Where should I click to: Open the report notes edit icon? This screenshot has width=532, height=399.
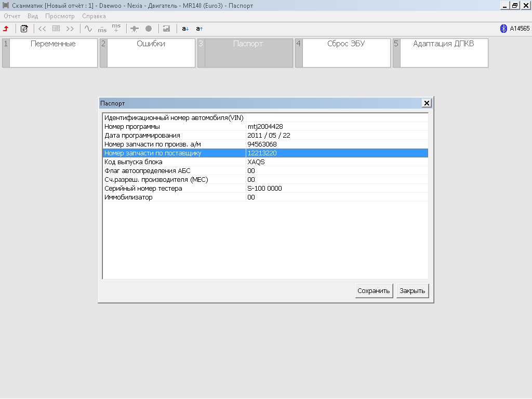[x=24, y=29]
